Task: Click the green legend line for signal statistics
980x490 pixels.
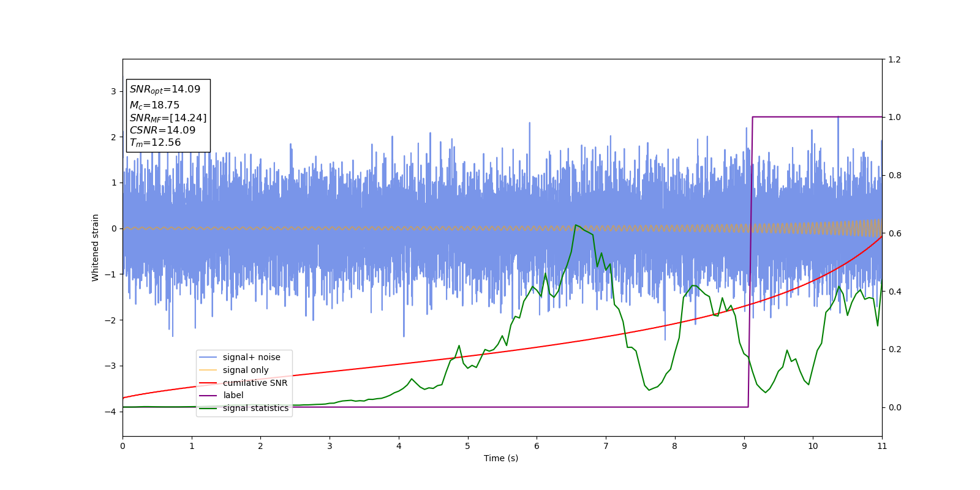Action: tap(208, 408)
